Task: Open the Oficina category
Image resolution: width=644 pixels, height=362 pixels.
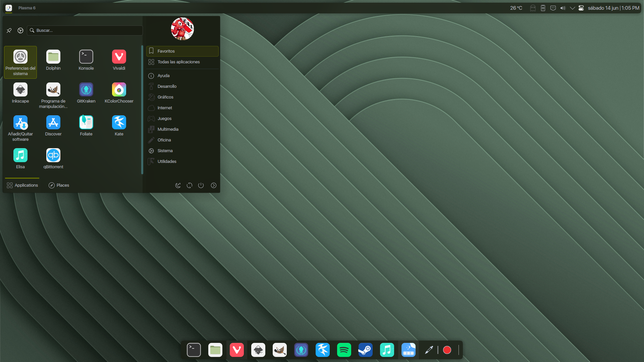Action: (x=182, y=140)
